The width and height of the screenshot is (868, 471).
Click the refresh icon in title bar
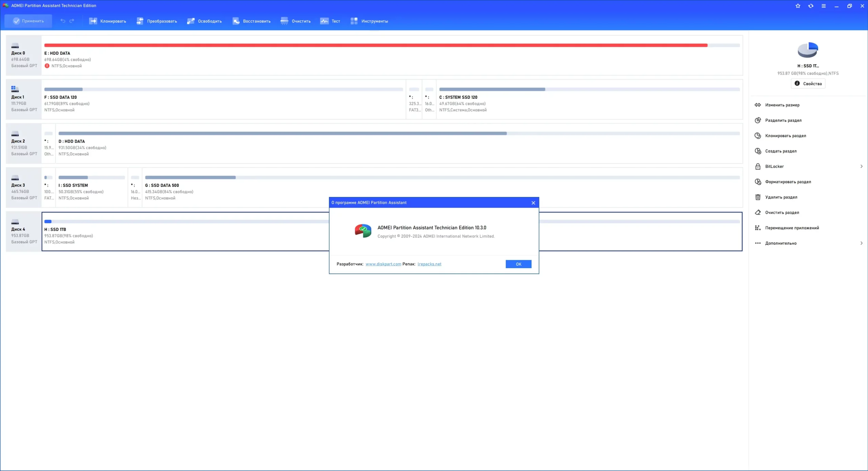coord(811,6)
